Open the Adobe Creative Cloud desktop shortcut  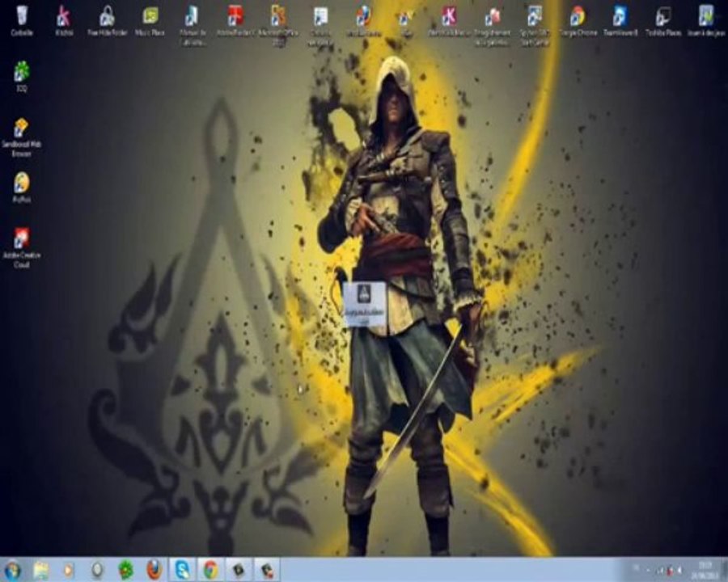(x=21, y=248)
